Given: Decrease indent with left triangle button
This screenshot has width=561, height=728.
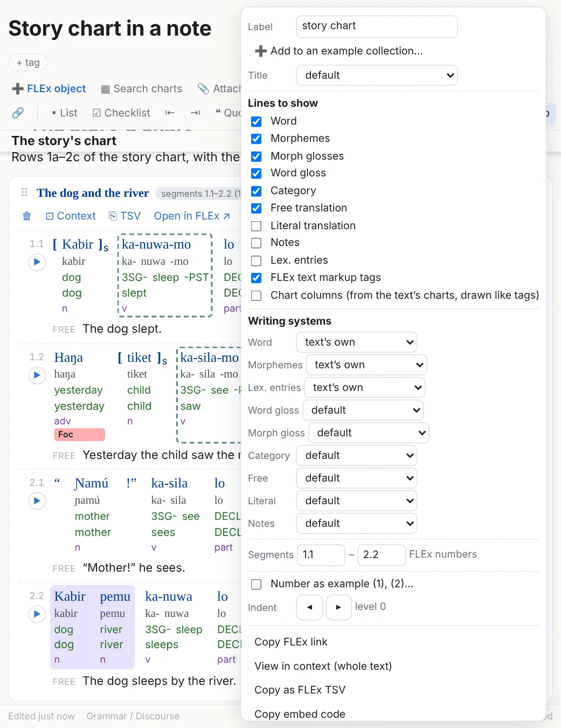Looking at the screenshot, I should 309,608.
